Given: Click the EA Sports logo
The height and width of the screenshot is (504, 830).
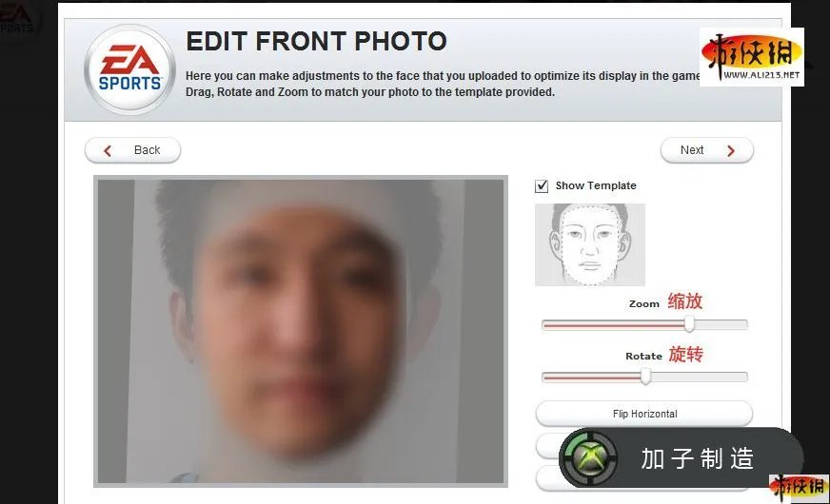Looking at the screenshot, I should (x=129, y=69).
